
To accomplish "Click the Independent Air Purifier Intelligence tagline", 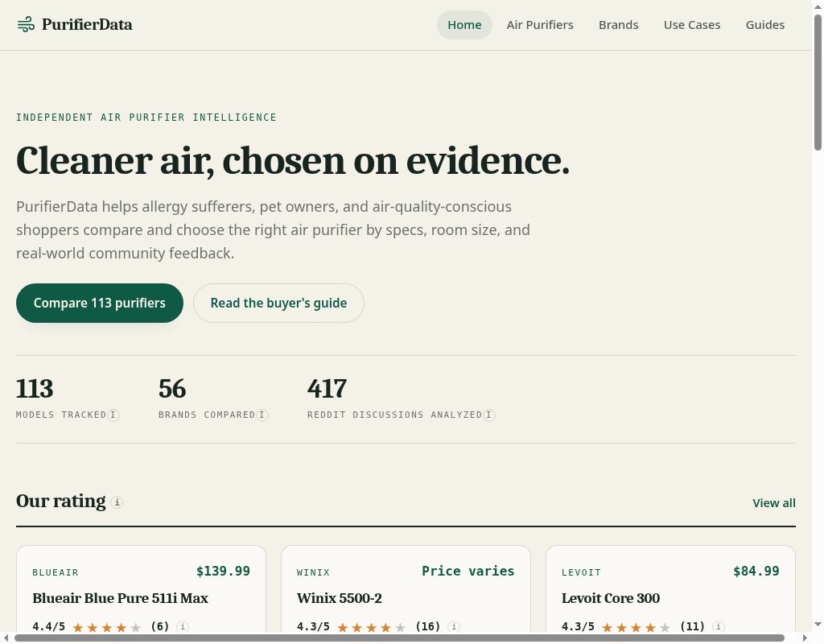I will point(146,118).
